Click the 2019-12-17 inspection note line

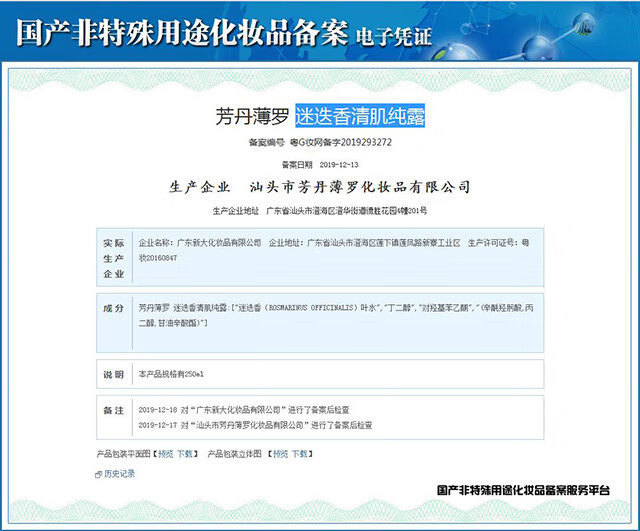pos(255,425)
